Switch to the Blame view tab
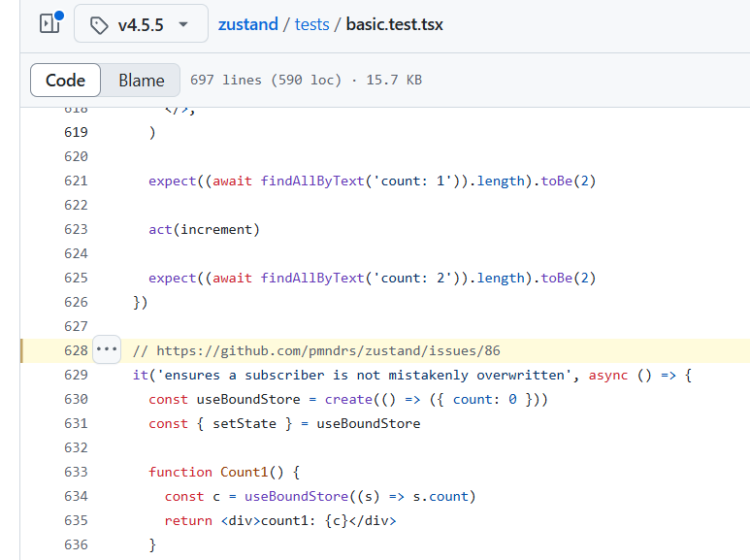 [141, 80]
